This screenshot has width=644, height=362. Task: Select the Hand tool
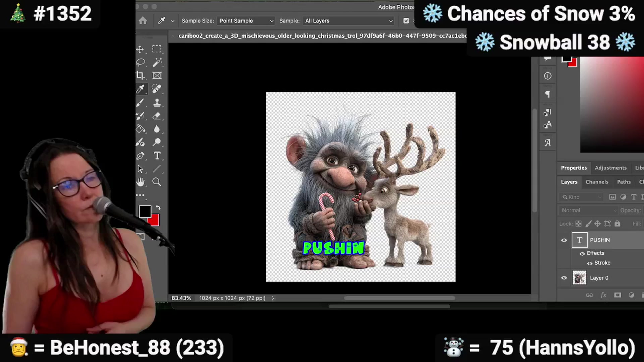coord(140,182)
